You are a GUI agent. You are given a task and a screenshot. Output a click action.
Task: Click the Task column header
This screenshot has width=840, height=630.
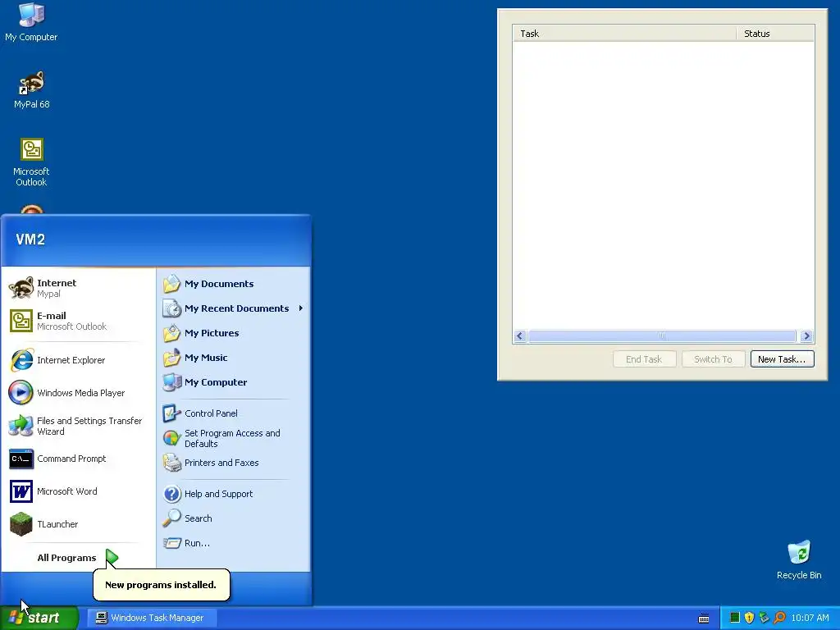pyautogui.click(x=624, y=33)
